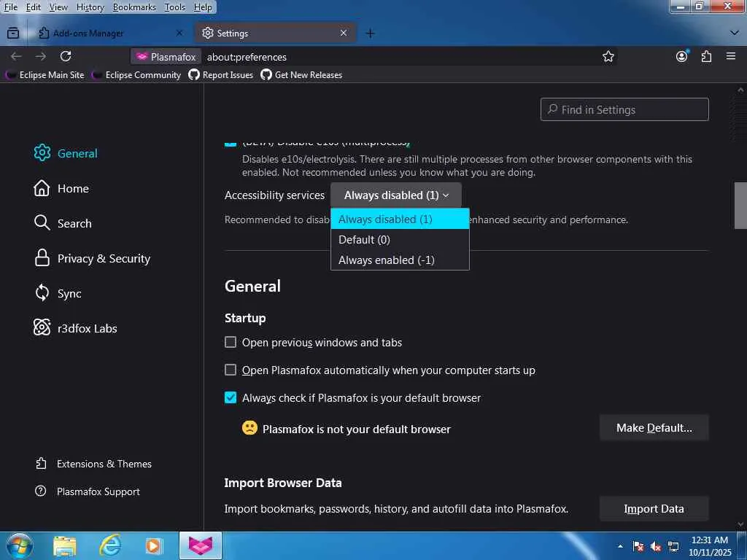Open the View menu
Screen dimensions: 747x560
click(58, 7)
